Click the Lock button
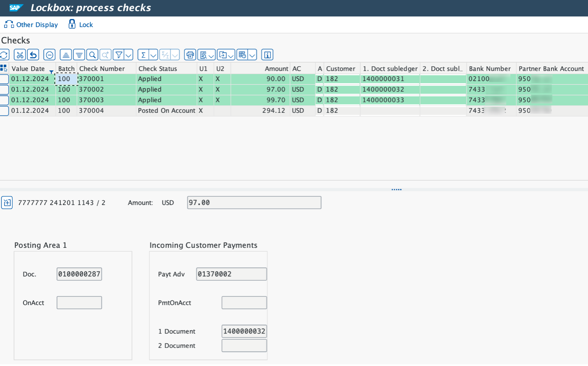Screen dimensions: 588x366 [x=81, y=25]
